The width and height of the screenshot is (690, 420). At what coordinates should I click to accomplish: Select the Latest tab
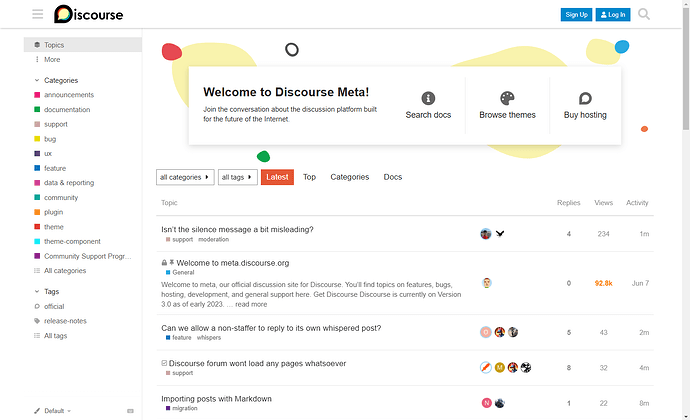(277, 177)
